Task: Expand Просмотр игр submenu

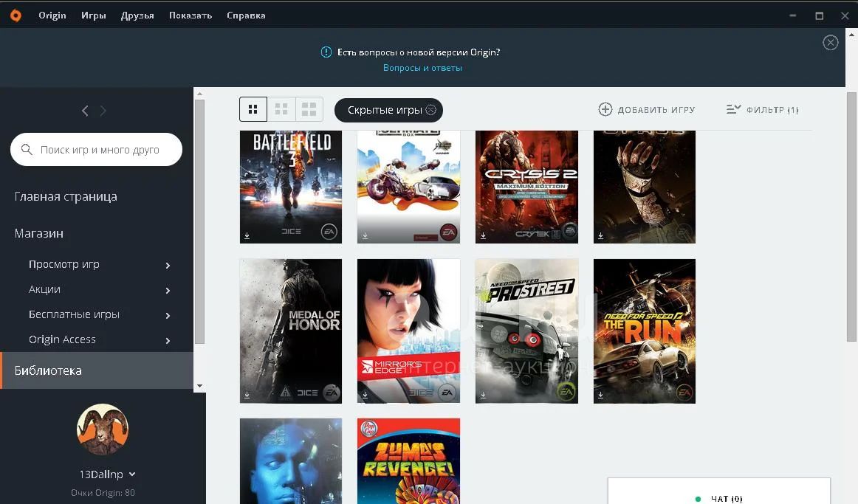Action: (x=168, y=265)
